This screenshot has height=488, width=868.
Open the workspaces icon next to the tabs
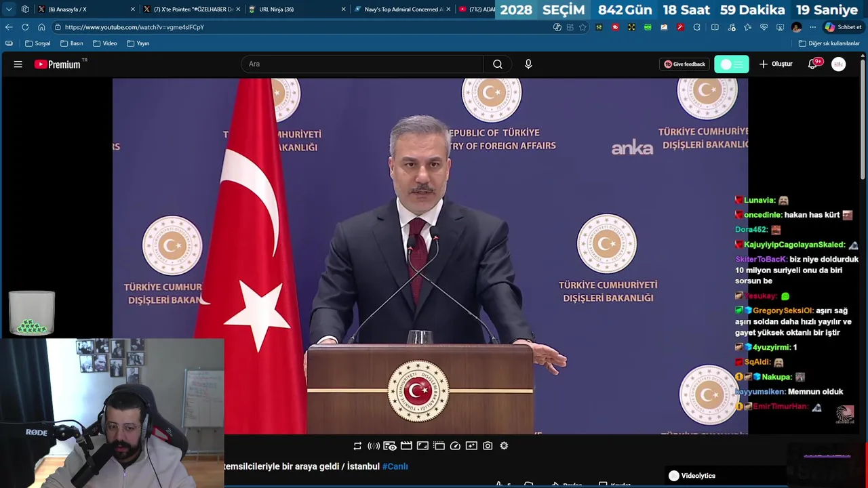[x=25, y=9]
